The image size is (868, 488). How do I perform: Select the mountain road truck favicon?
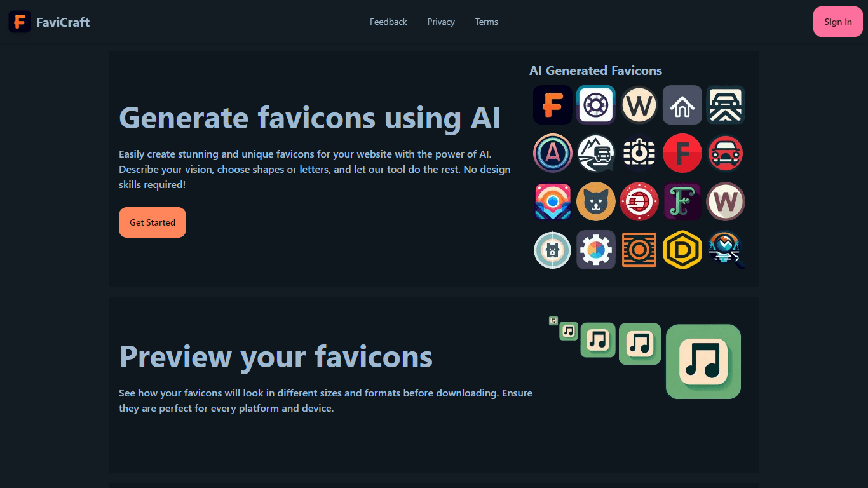coord(596,153)
